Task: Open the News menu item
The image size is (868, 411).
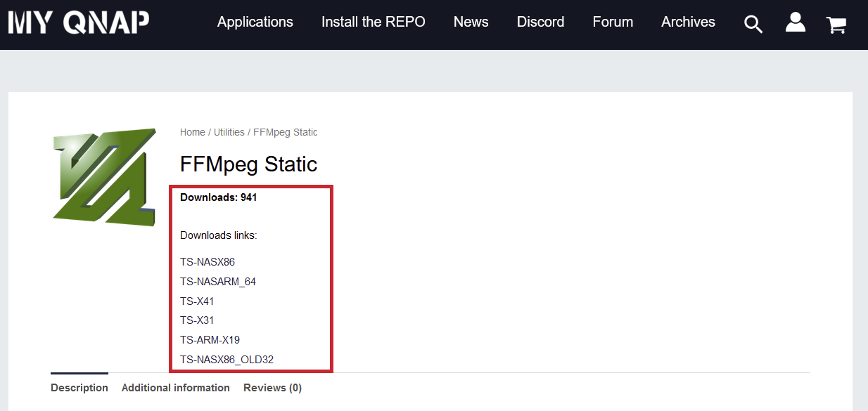Action: 471,22
